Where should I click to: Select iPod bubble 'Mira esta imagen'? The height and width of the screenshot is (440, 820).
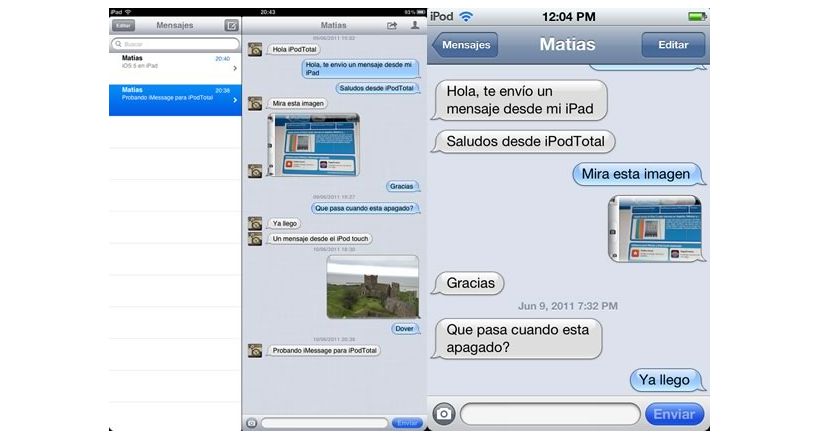[x=639, y=174]
